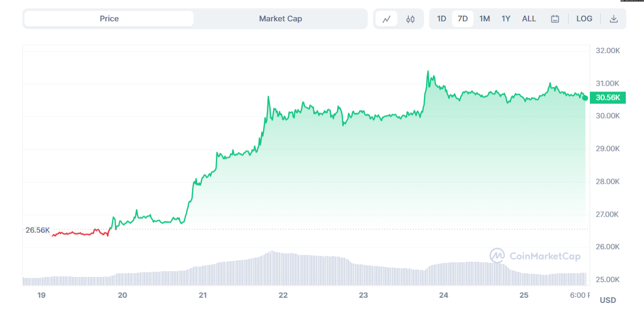Select the Price tab
The width and height of the screenshot is (644, 317).
[109, 19]
